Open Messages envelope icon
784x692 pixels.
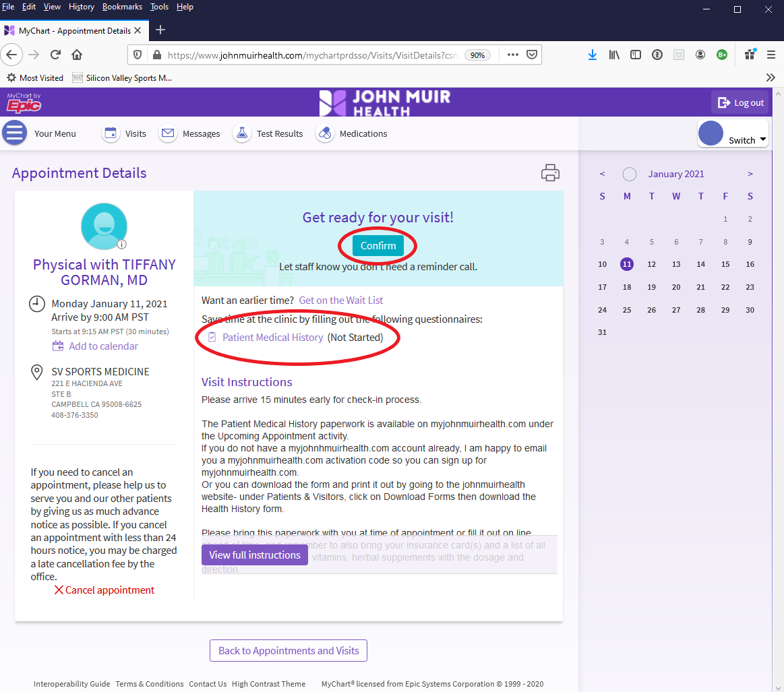click(x=168, y=133)
